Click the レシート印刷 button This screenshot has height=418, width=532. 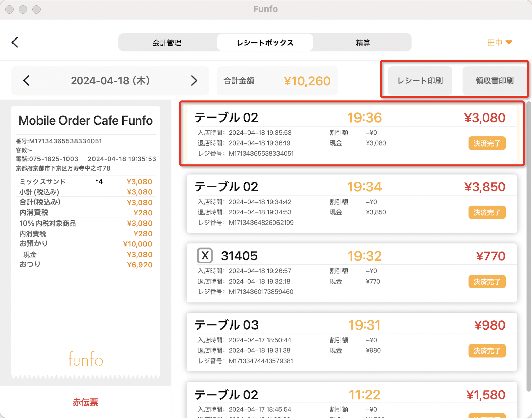(420, 81)
